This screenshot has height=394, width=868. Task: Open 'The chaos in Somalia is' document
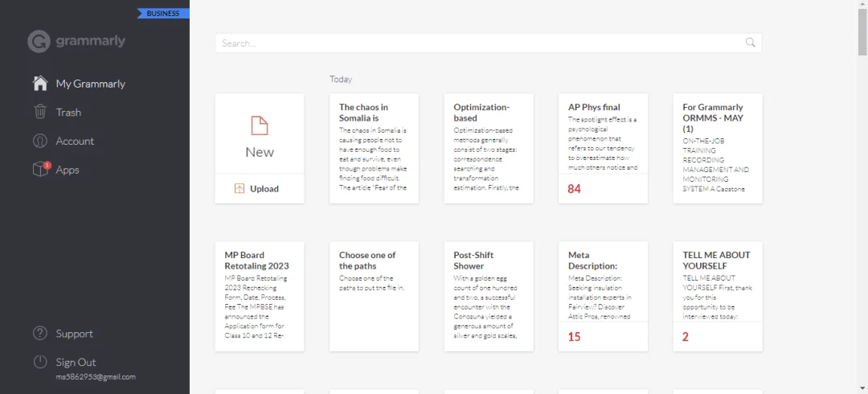375,149
